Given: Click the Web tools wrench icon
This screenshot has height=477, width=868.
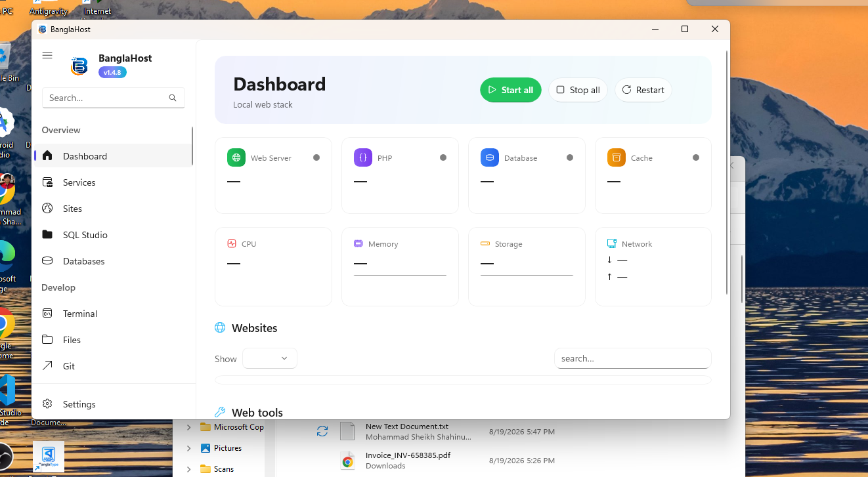Looking at the screenshot, I should point(220,412).
